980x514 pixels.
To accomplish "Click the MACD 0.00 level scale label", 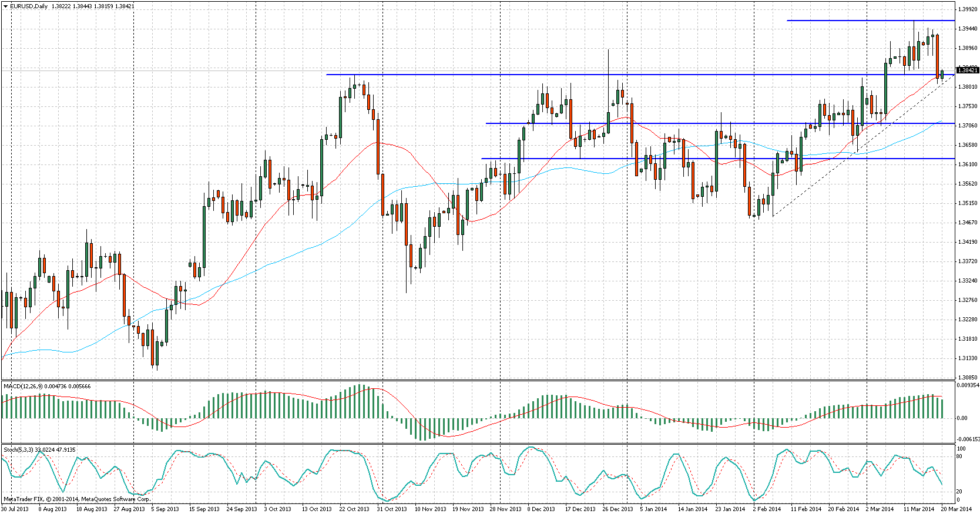I will [962, 418].
